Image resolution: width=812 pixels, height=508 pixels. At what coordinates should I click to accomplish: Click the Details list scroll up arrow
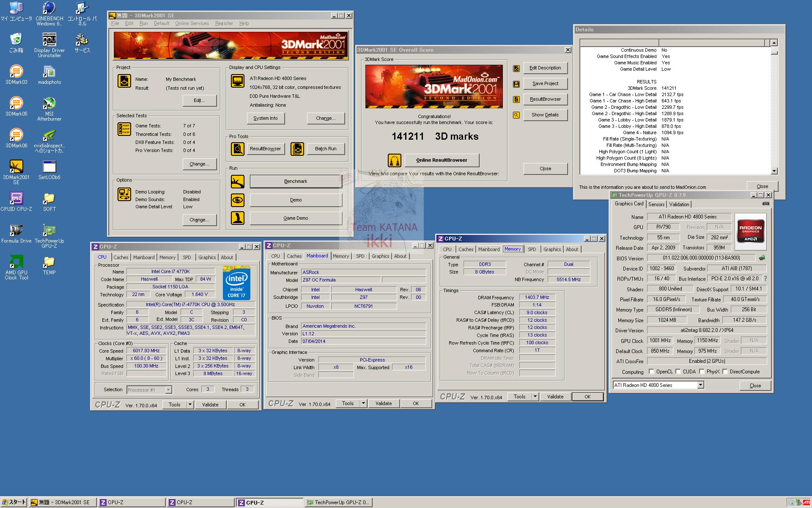[774, 43]
